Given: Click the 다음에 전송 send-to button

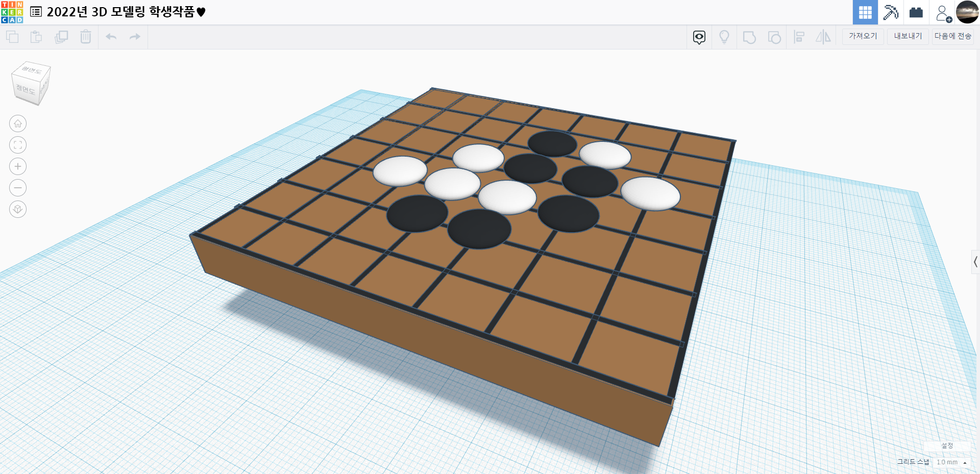Looking at the screenshot, I should (953, 36).
